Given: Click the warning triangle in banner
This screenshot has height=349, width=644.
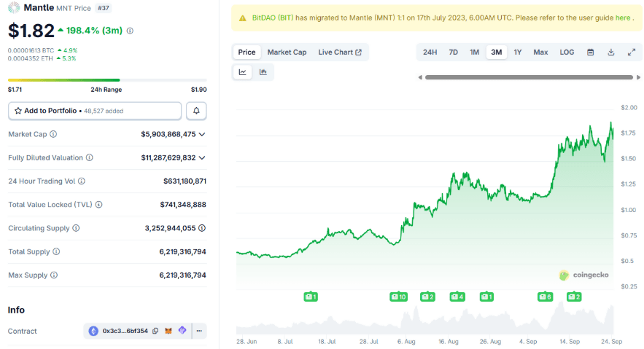Looking at the screenshot, I should [243, 18].
